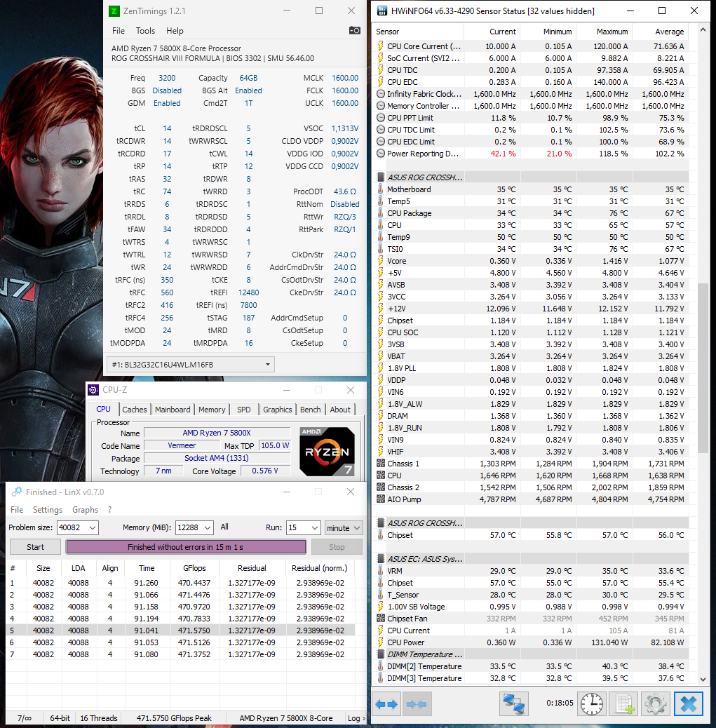Click the HWiNFO vertical scrollbar thumb
The image size is (716, 728).
703,368
